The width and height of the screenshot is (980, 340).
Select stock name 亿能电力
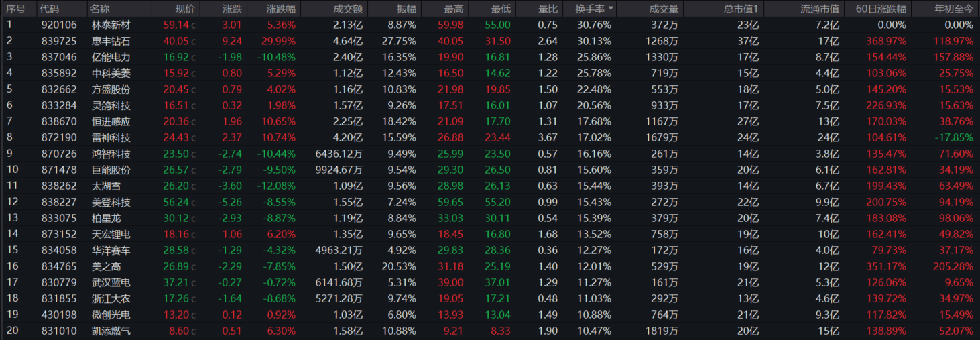[x=111, y=57]
